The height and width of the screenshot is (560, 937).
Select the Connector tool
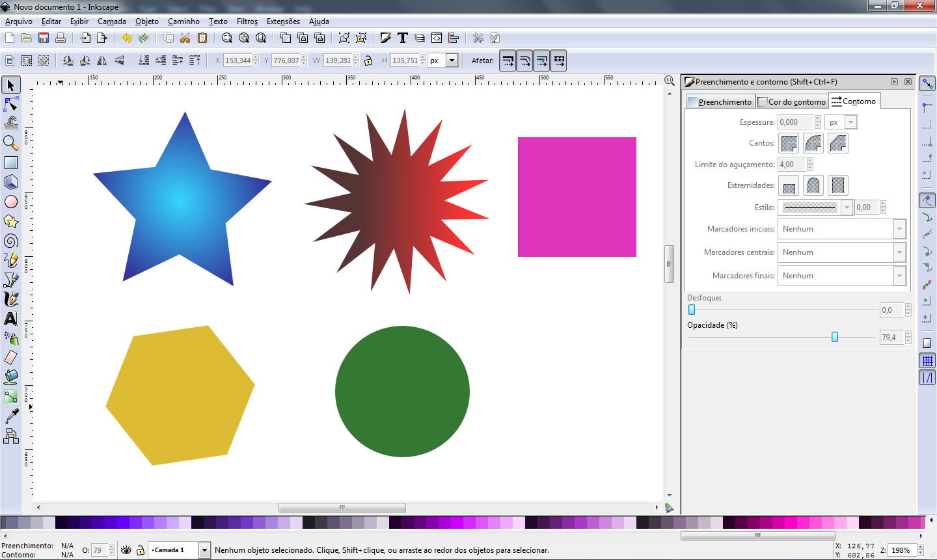11,436
